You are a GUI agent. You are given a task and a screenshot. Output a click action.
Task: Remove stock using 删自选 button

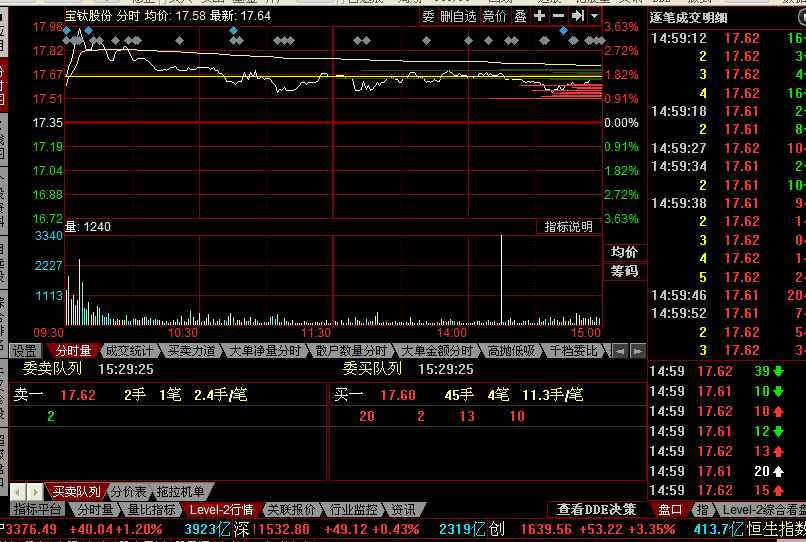pos(459,16)
